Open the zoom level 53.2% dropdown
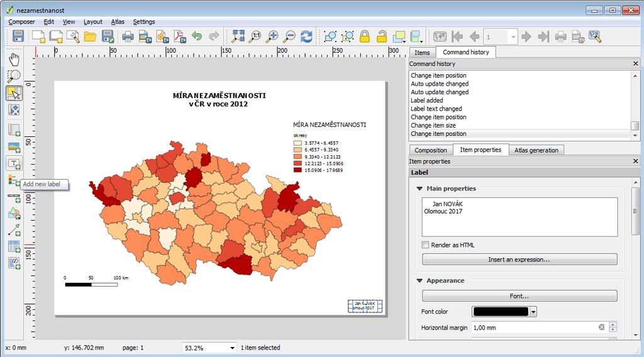Viewport: 644px width, 357px height. pyautogui.click(x=232, y=348)
